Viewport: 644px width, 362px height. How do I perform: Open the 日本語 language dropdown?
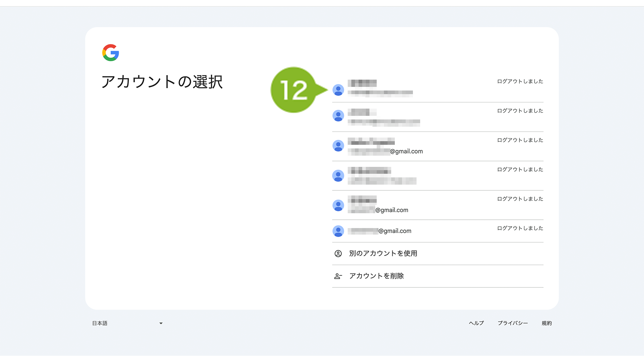click(127, 323)
